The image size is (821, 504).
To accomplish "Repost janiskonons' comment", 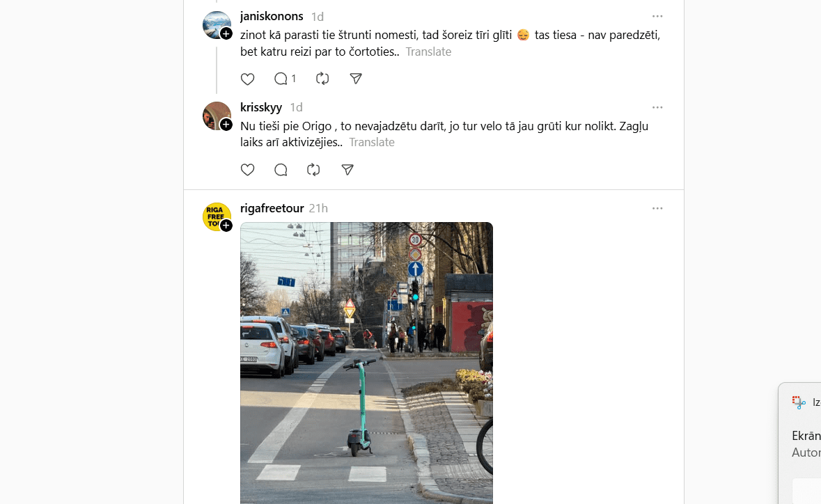I will (322, 79).
